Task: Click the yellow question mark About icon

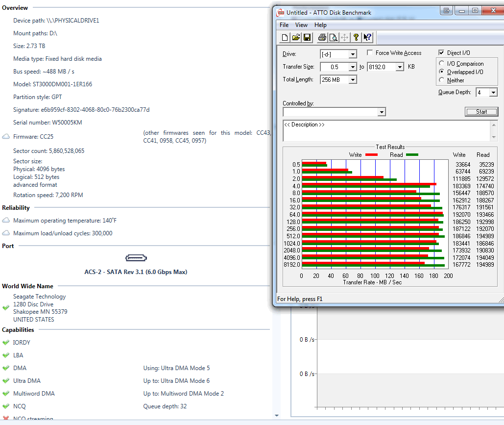Action: (x=356, y=38)
